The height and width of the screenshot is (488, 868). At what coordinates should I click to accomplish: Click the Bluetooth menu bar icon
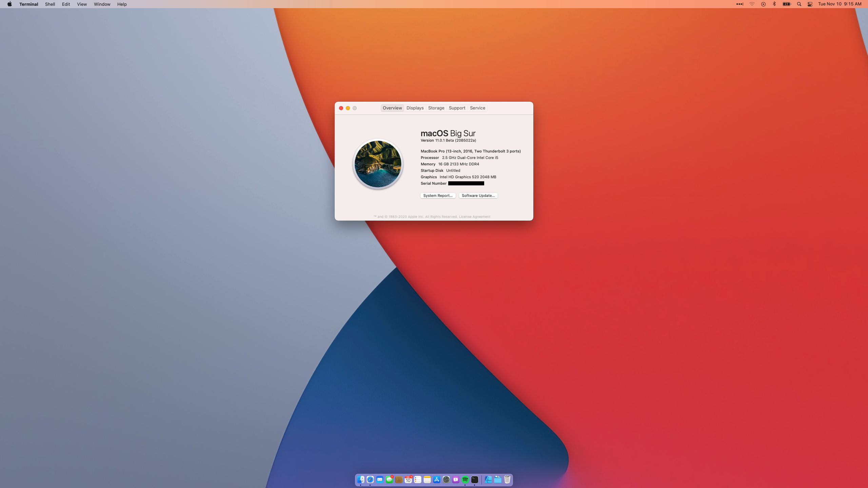click(x=774, y=4)
